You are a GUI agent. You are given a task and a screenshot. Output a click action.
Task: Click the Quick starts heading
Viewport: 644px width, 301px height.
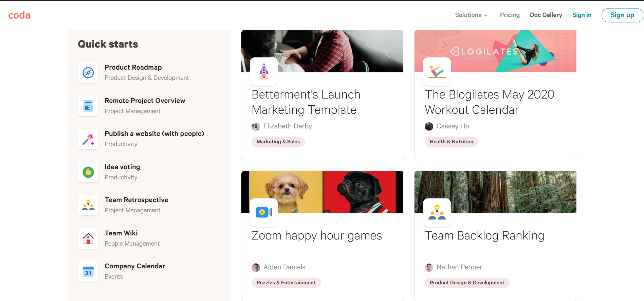tap(108, 44)
